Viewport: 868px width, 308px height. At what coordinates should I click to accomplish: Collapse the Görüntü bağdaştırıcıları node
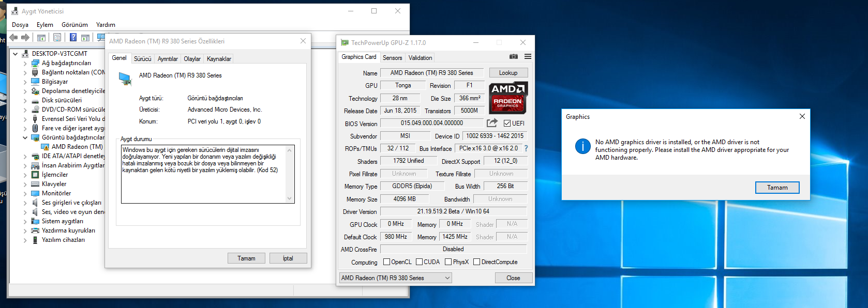pyautogui.click(x=25, y=137)
